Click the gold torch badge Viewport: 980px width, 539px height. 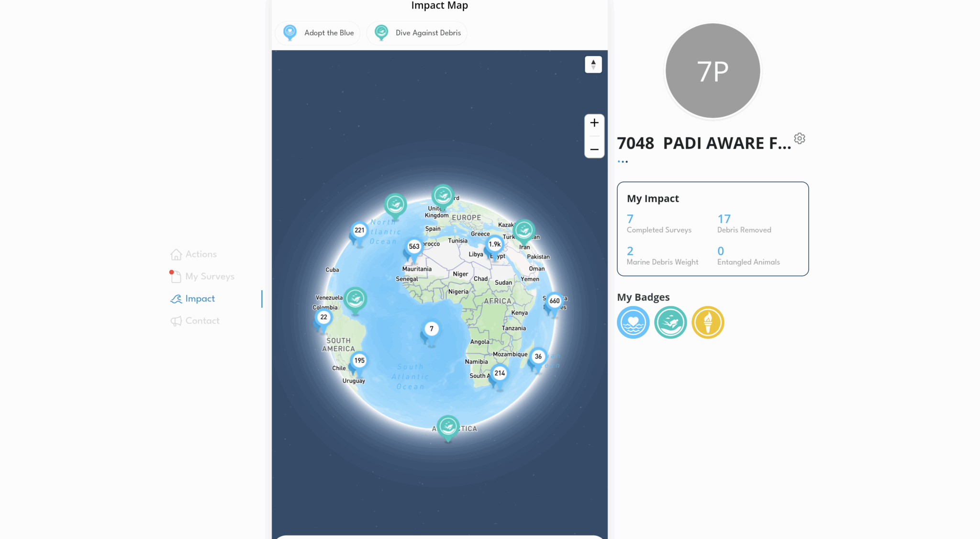click(x=708, y=322)
